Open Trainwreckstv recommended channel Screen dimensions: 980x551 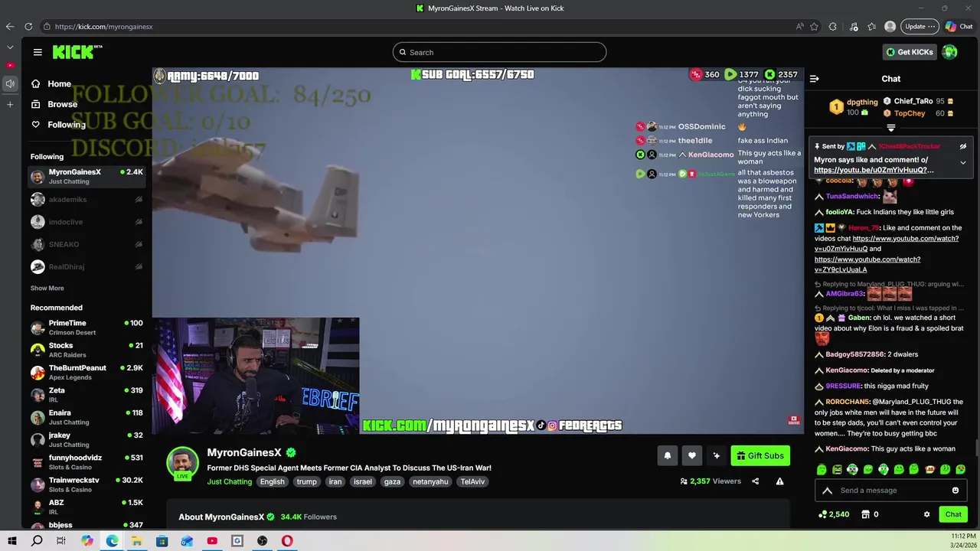pyautogui.click(x=87, y=484)
